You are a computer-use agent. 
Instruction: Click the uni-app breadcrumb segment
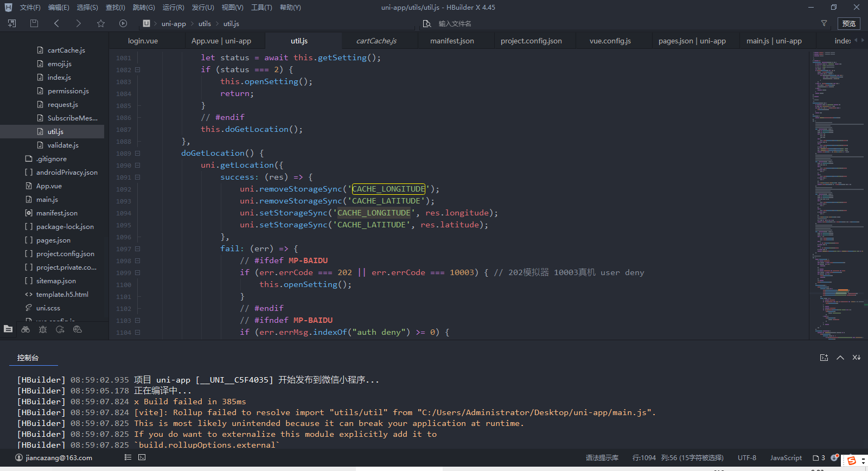174,23
